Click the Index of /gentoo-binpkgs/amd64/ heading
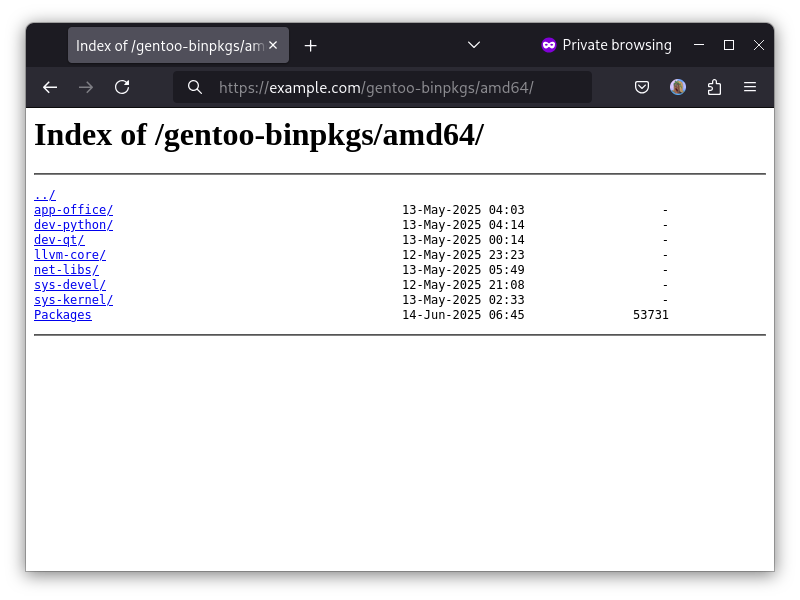The height and width of the screenshot is (600, 800). pyautogui.click(x=259, y=136)
